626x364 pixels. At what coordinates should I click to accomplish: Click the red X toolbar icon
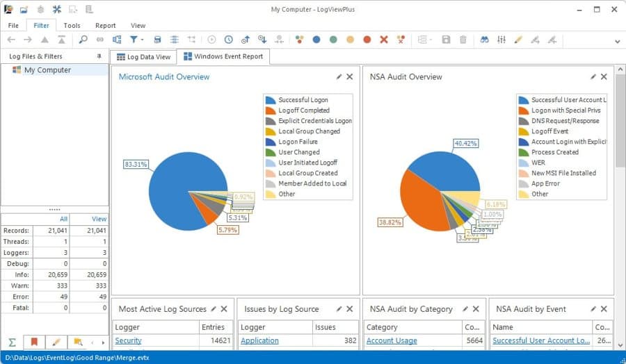(x=384, y=40)
